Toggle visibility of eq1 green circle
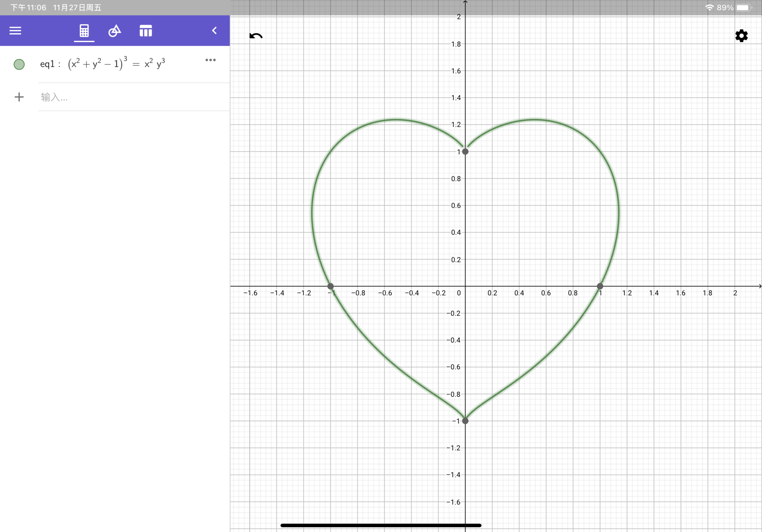 [x=19, y=64]
